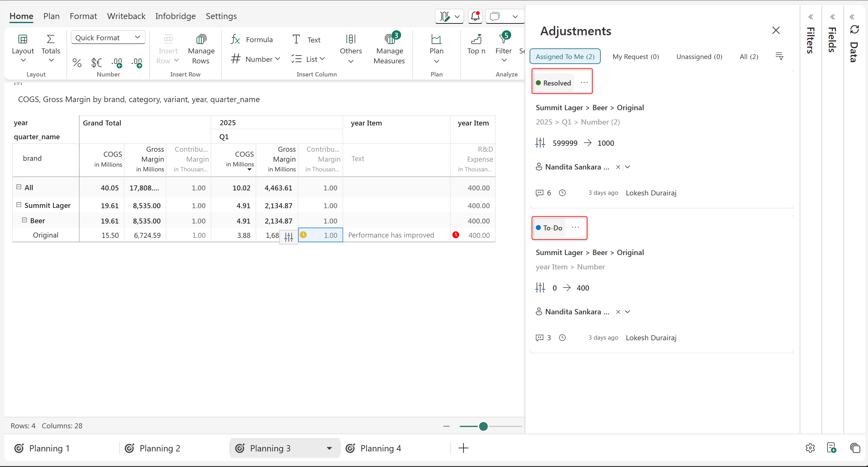Collapse the Beer category row
Screen dimensions: 868x467
click(x=24, y=220)
